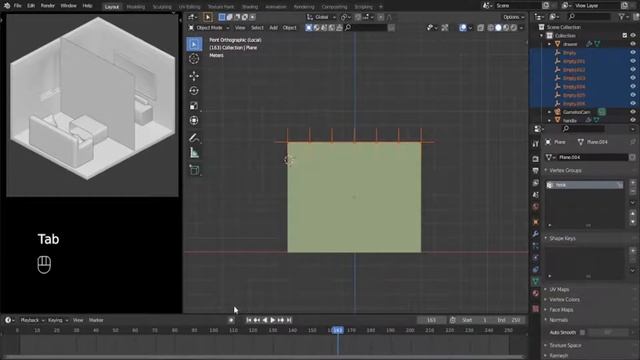The height and width of the screenshot is (360, 640).
Task: Choose the Move tool
Action: click(x=194, y=76)
